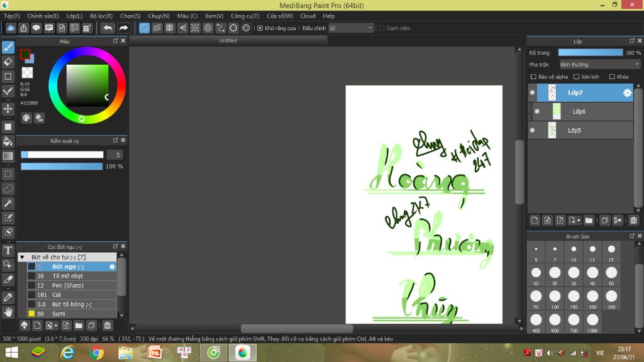Click the brush size slider showing 5
The image size is (644, 362).
click(62, 155)
